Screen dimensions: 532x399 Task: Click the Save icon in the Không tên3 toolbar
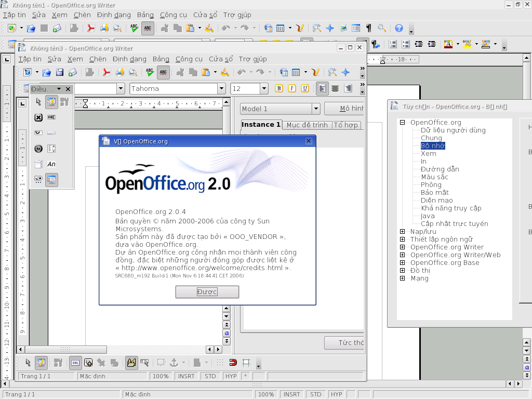click(x=60, y=72)
